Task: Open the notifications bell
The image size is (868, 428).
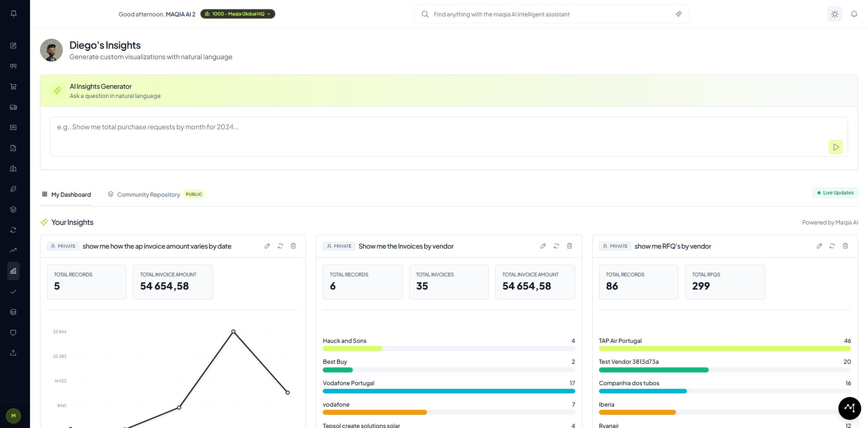Action: point(854,14)
